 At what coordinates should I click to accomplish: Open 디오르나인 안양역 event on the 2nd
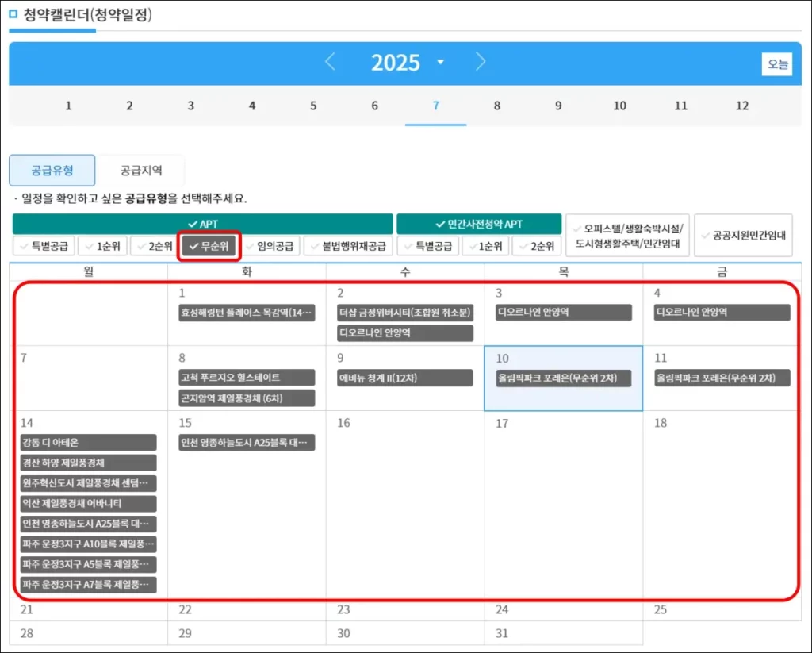405,332
